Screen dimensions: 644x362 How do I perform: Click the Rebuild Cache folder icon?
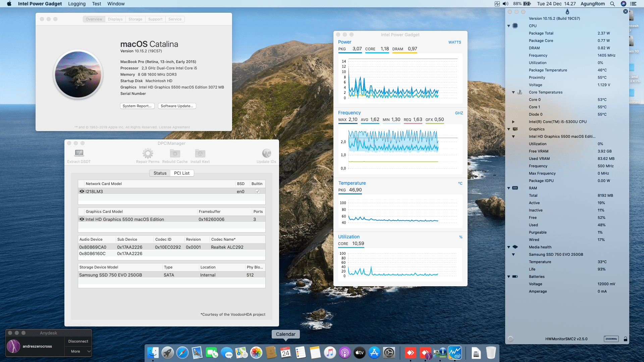[x=175, y=153]
